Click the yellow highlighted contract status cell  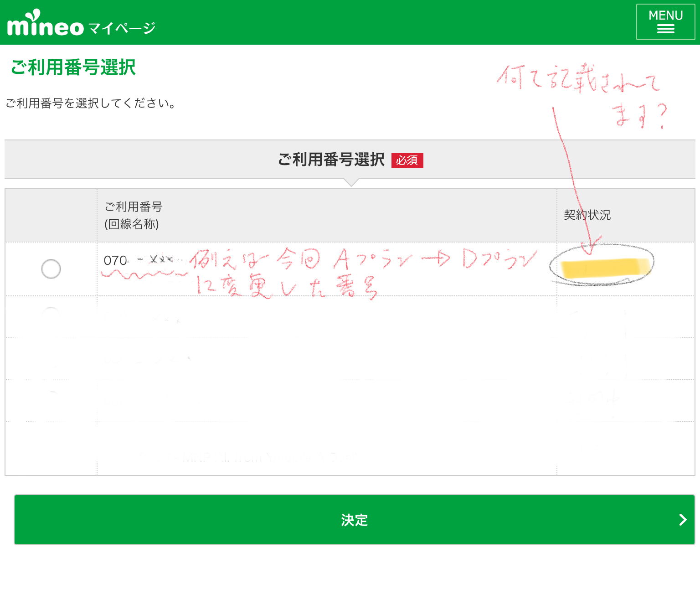point(604,268)
